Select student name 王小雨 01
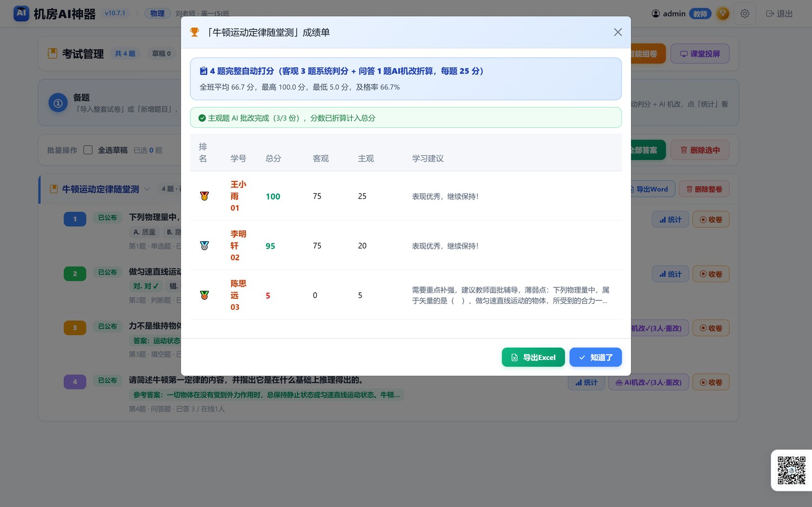Viewport: 812px width, 507px height. [238, 196]
